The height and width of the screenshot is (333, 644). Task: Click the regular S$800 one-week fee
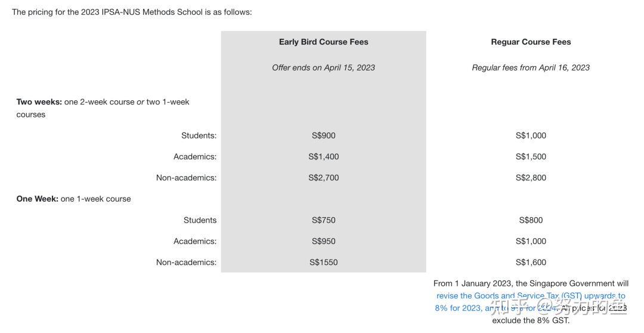click(x=531, y=220)
